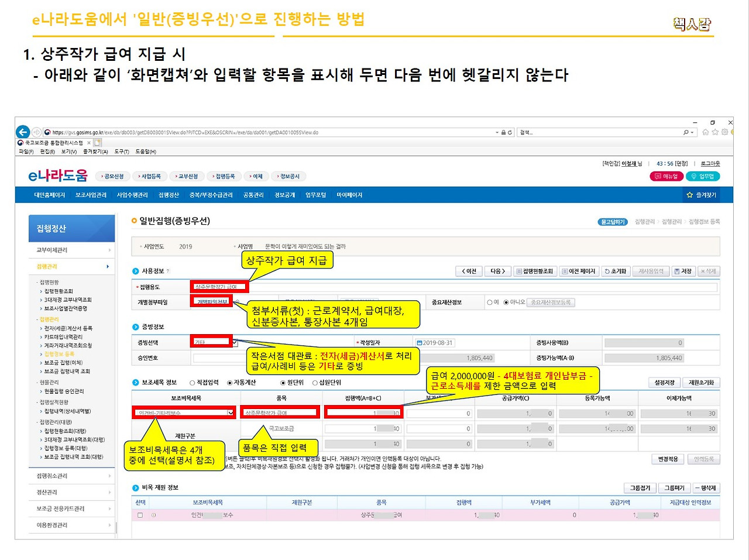
Task: Open 마이페이지 in the blue navigation bar
Action: (349, 195)
